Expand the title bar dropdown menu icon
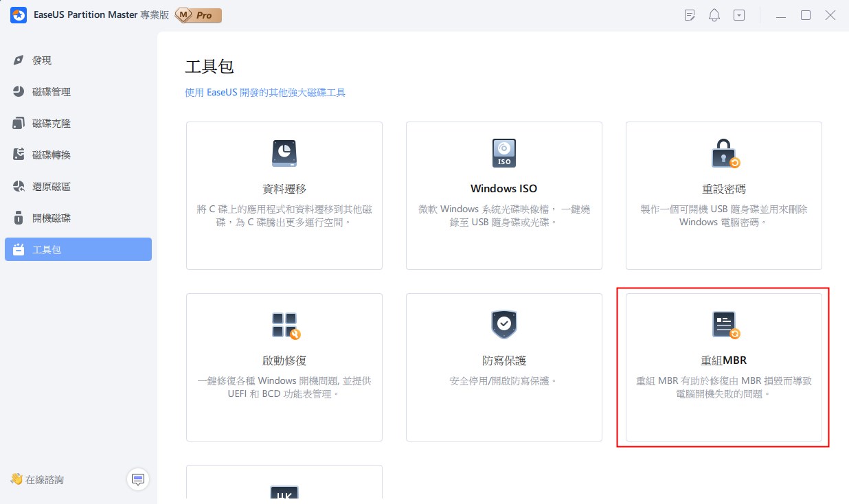This screenshot has height=504, width=849. coord(739,15)
